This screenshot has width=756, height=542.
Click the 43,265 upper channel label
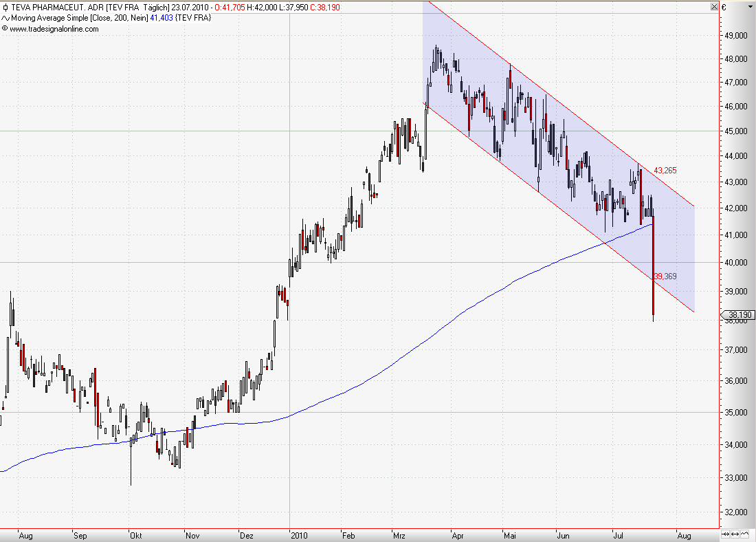pyautogui.click(x=665, y=171)
